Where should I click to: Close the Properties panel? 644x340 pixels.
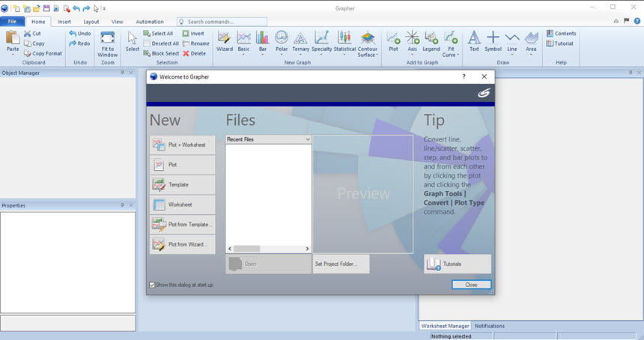point(131,205)
